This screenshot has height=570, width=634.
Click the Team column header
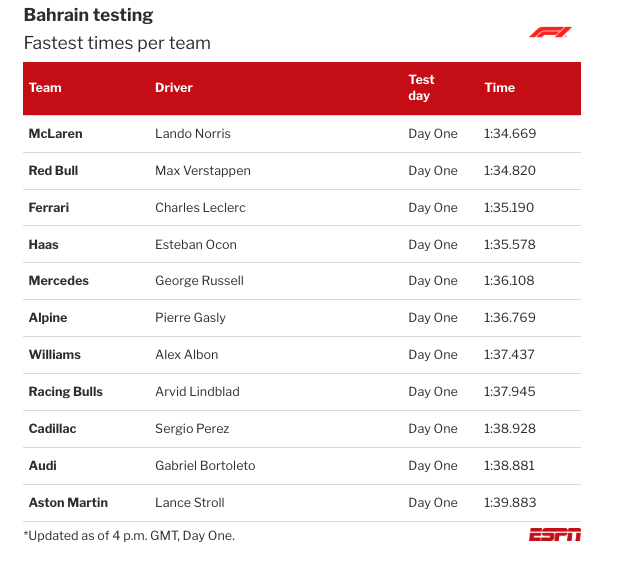[x=45, y=88]
